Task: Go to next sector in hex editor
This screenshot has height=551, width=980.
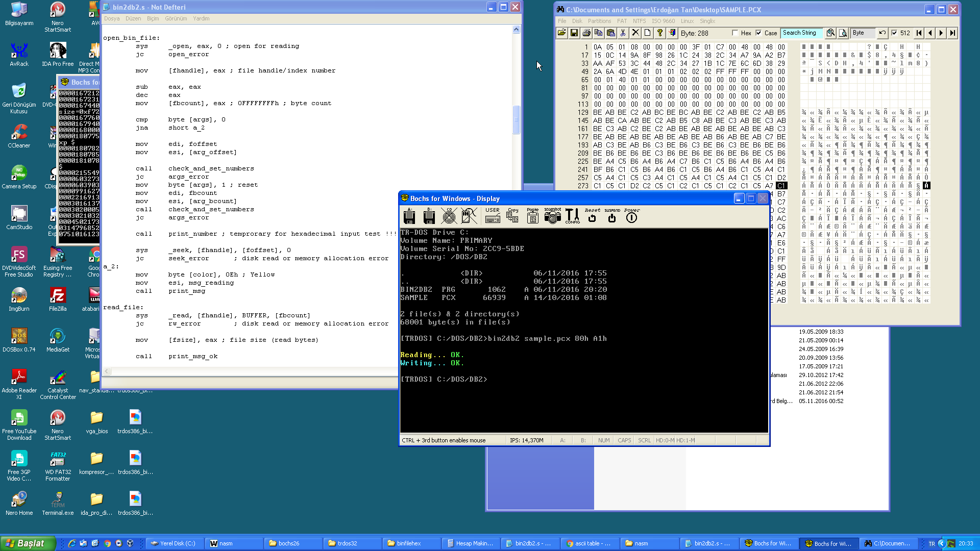Action: [x=942, y=33]
